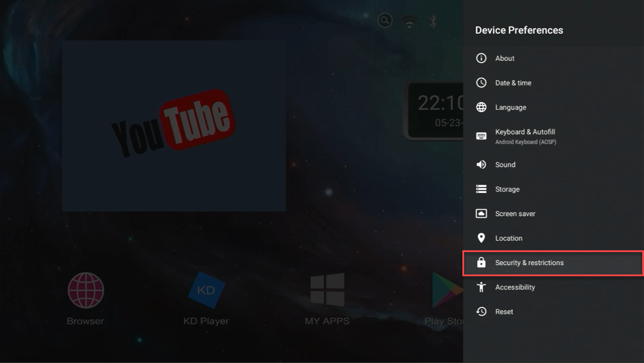Open the YouTube tile on home screen
This screenshot has width=644, height=363.
(174, 126)
